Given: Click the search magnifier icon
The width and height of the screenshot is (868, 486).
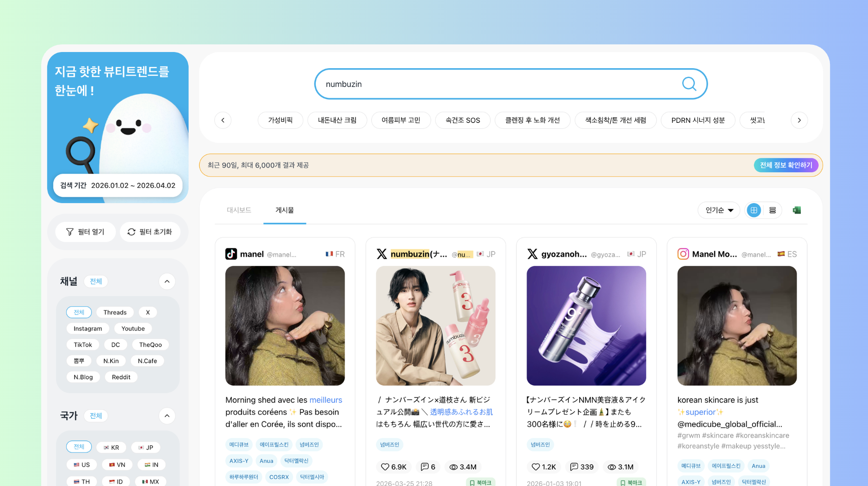Looking at the screenshot, I should click(x=689, y=84).
